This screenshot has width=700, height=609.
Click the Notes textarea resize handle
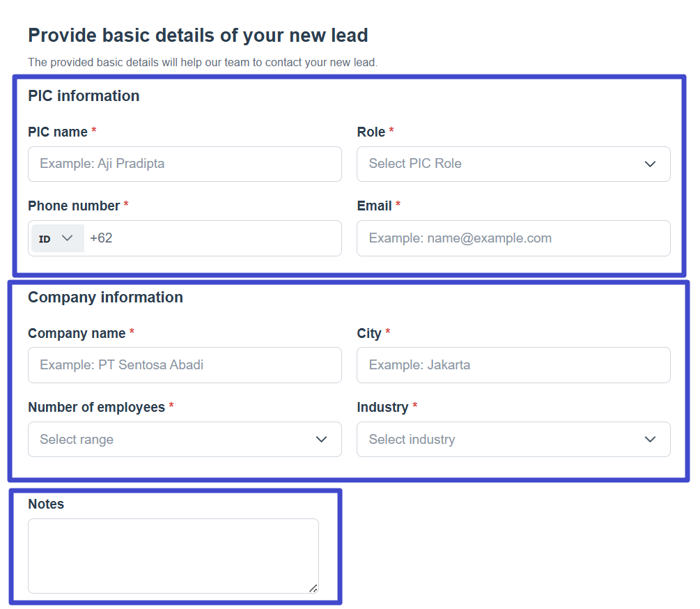(313, 588)
